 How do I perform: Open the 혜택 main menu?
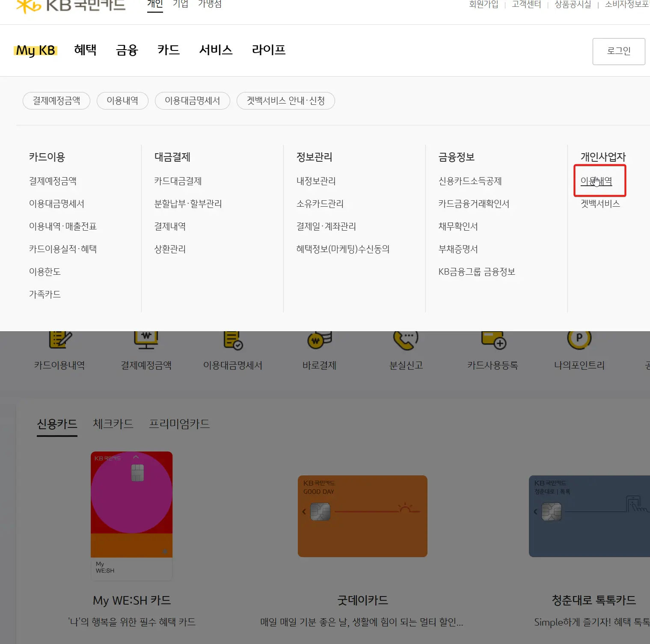[x=85, y=50]
